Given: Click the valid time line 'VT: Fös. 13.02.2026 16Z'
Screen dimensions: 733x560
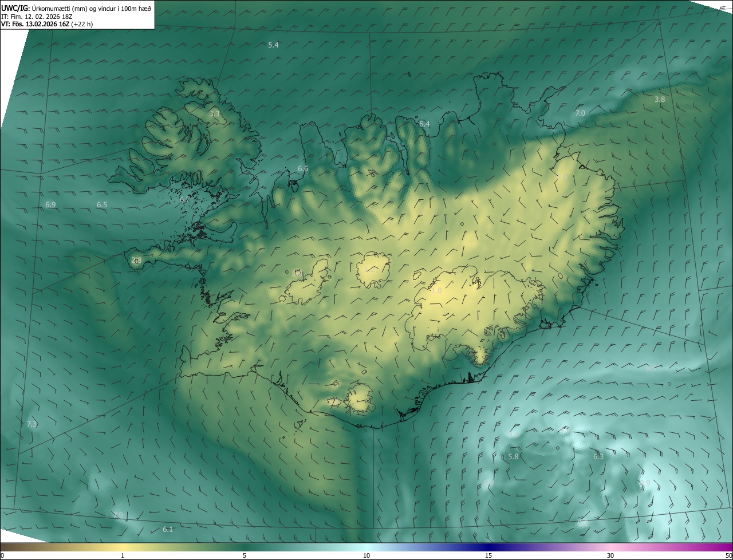Looking at the screenshot, I should coord(46,24).
